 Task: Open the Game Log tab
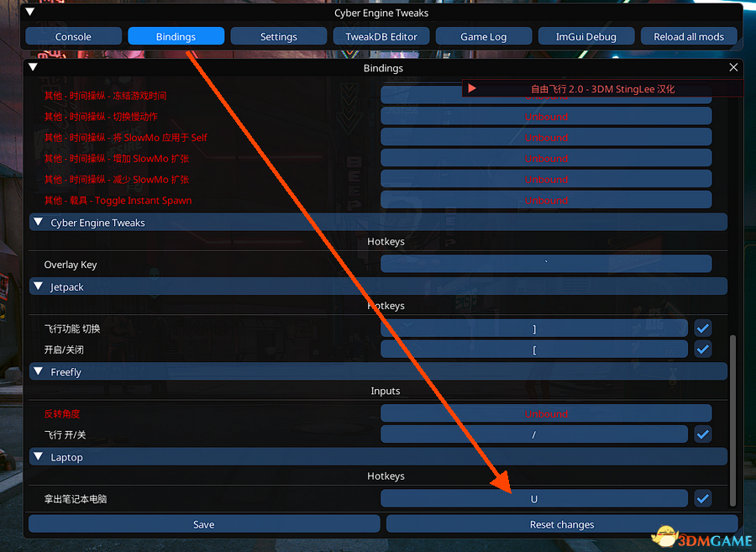484,36
